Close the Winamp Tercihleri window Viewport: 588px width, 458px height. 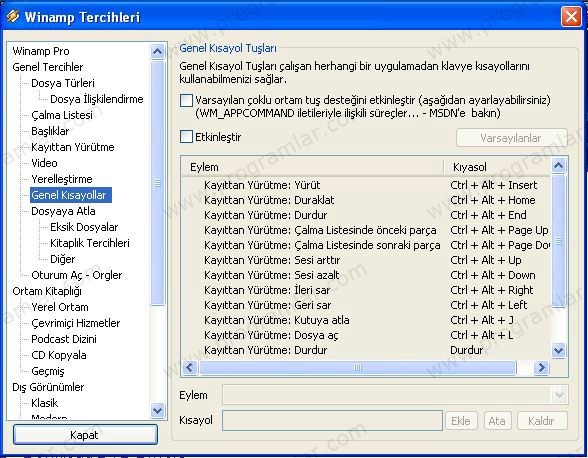[x=571, y=17]
